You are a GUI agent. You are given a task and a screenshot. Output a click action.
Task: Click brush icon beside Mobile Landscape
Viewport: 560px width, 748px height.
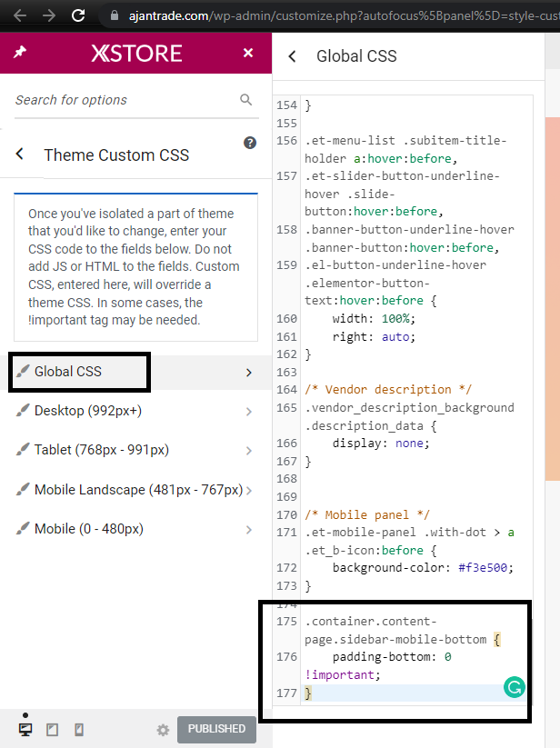click(23, 489)
